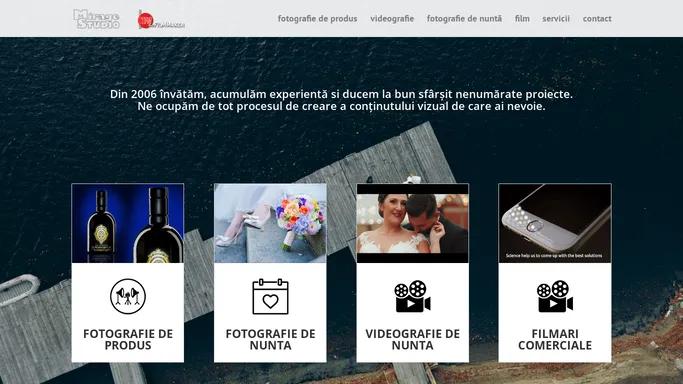Viewport: 683px width, 384px height.
Task: Click camera icon above Filmari Comerciale
Action: pyautogui.click(x=555, y=296)
